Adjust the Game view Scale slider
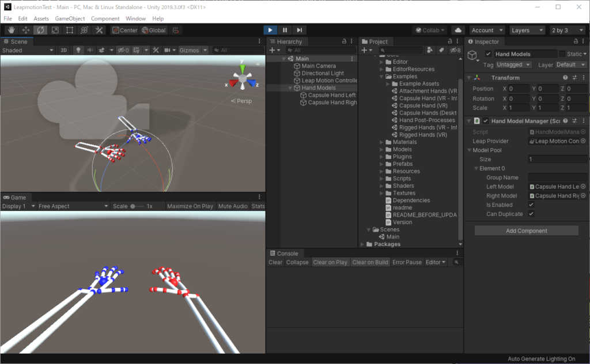Screen dimensions: 590x364 click(x=137, y=206)
